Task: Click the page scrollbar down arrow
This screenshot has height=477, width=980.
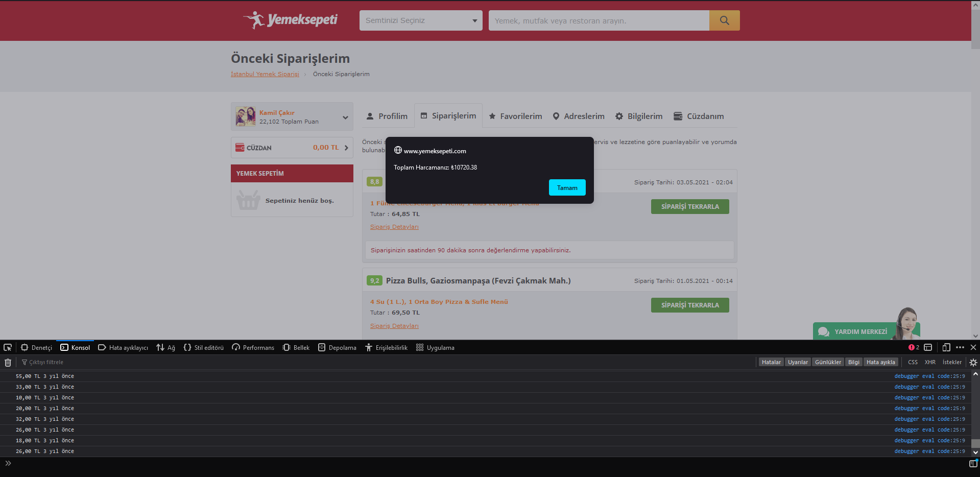Action: [975, 336]
